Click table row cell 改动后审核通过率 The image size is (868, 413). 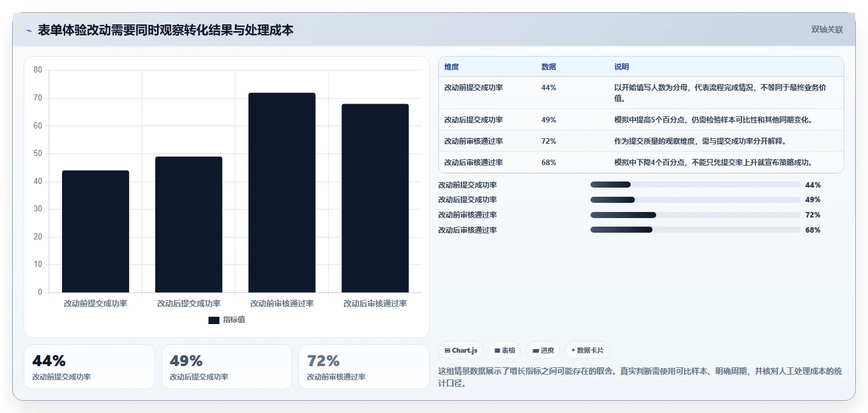[x=474, y=163]
